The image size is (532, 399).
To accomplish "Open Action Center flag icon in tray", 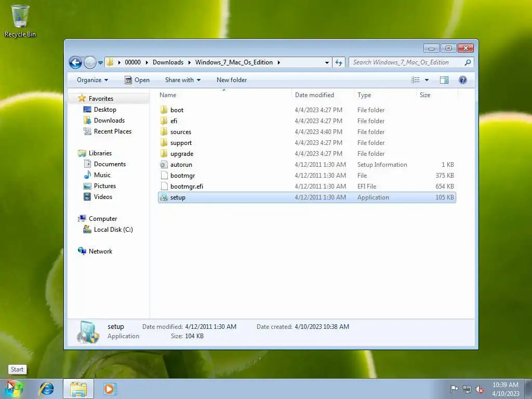I will coord(454,389).
